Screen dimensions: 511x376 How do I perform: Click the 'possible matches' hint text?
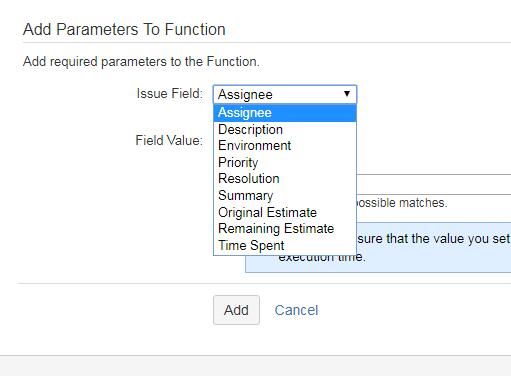coord(402,203)
